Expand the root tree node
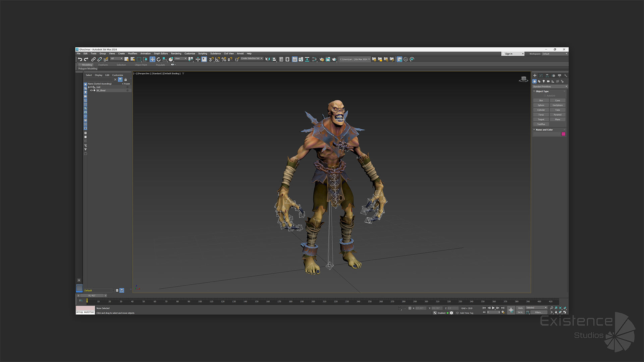Viewport: 644px width, 362px height. (x=89, y=87)
